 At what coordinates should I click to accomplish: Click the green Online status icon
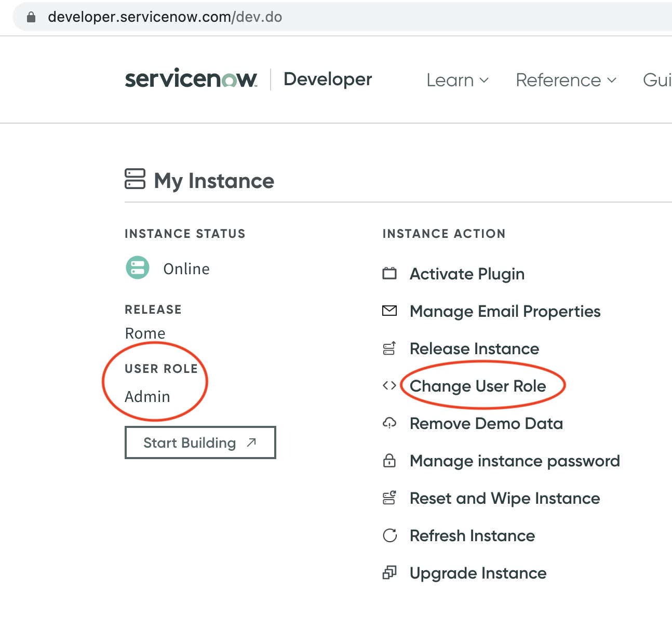pyautogui.click(x=138, y=268)
